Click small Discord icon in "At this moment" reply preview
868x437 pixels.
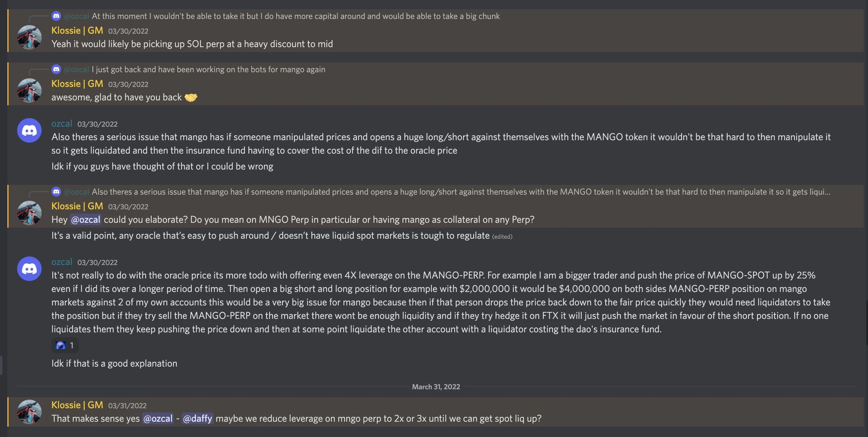click(x=56, y=16)
